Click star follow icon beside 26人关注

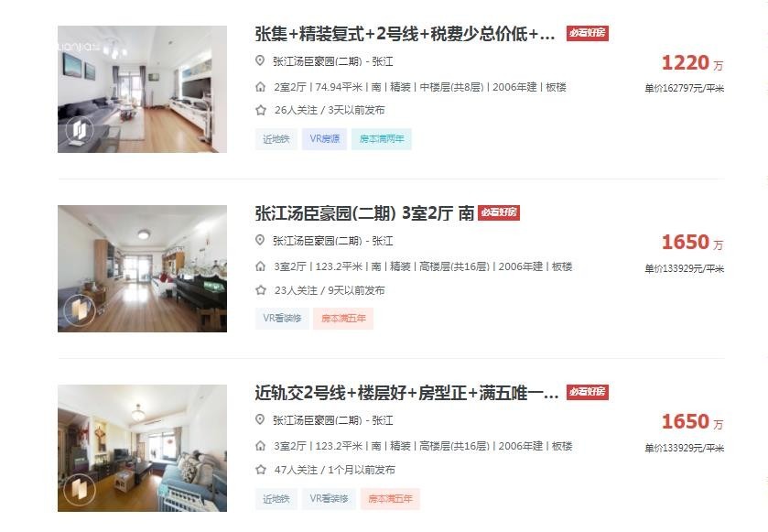261,110
